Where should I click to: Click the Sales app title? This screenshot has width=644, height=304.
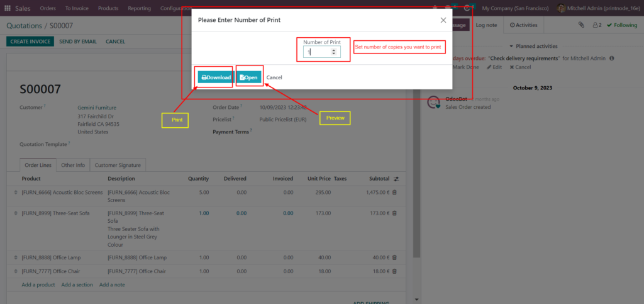(23, 8)
